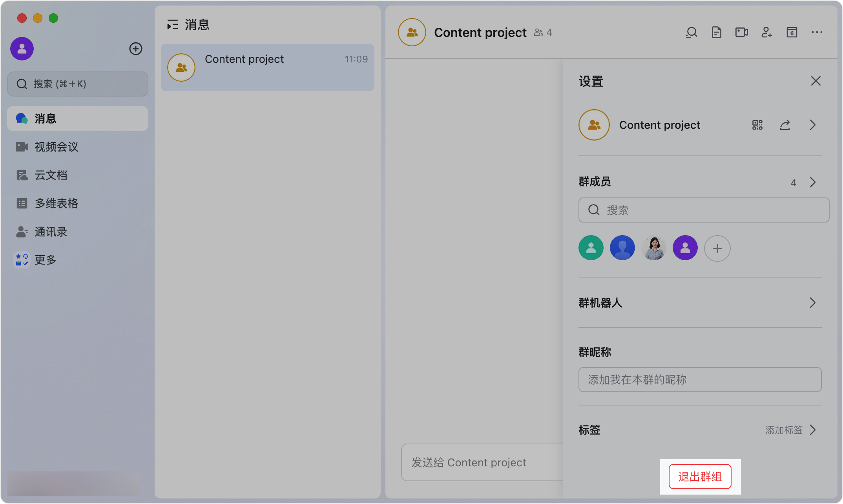Click the 添加我在本群的昵称 nickname field
The width and height of the screenshot is (843, 504).
(700, 380)
